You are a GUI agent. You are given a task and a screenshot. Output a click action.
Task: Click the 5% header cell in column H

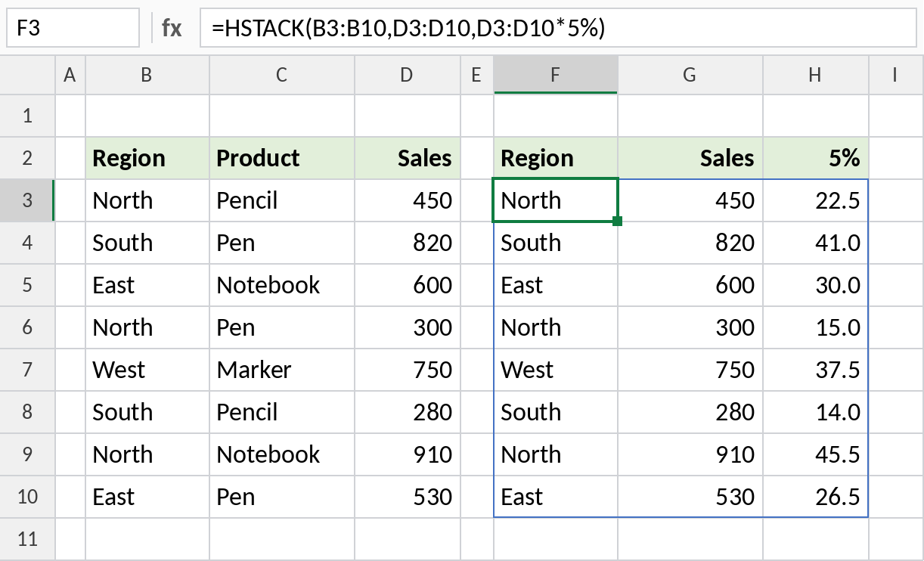pos(816,158)
